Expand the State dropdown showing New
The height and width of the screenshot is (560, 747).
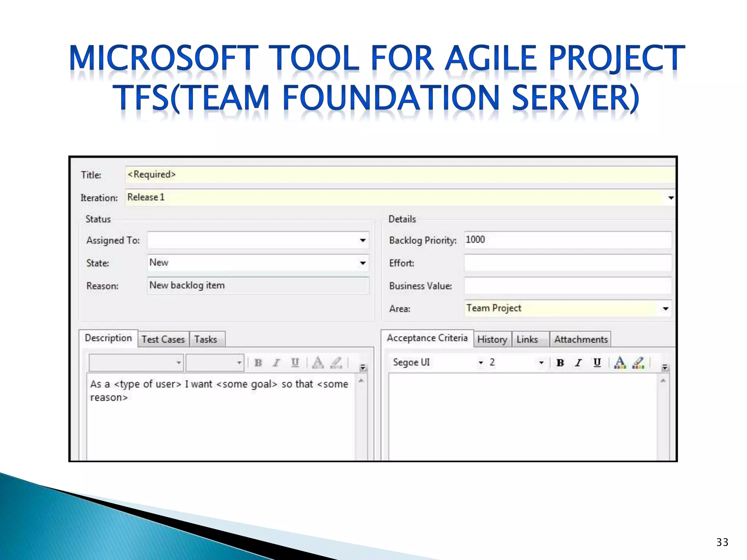(x=363, y=263)
